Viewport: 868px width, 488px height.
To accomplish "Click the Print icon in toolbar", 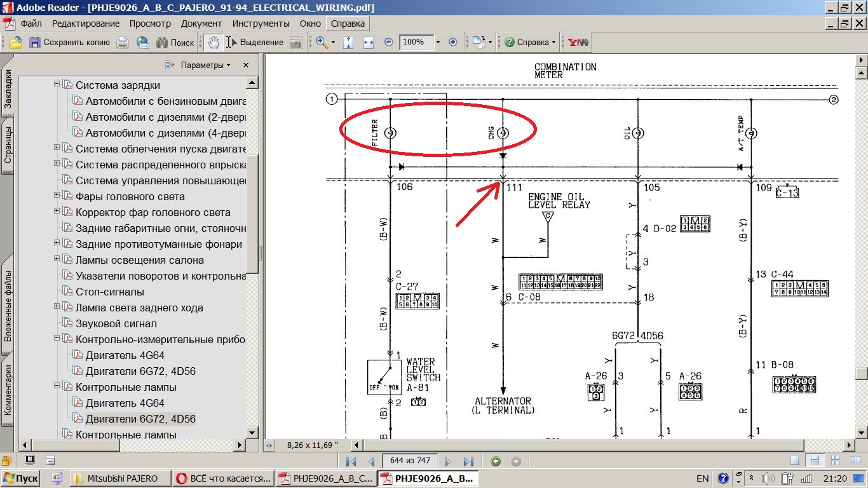I will [123, 43].
